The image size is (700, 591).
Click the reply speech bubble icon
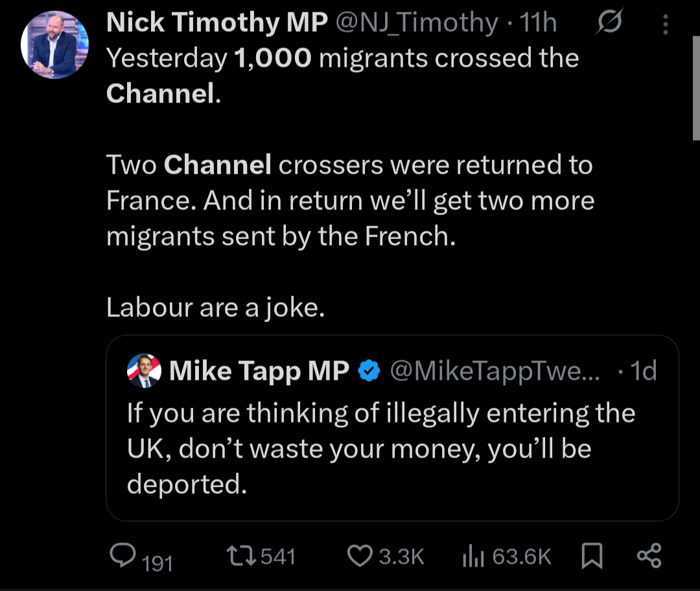click(122, 555)
